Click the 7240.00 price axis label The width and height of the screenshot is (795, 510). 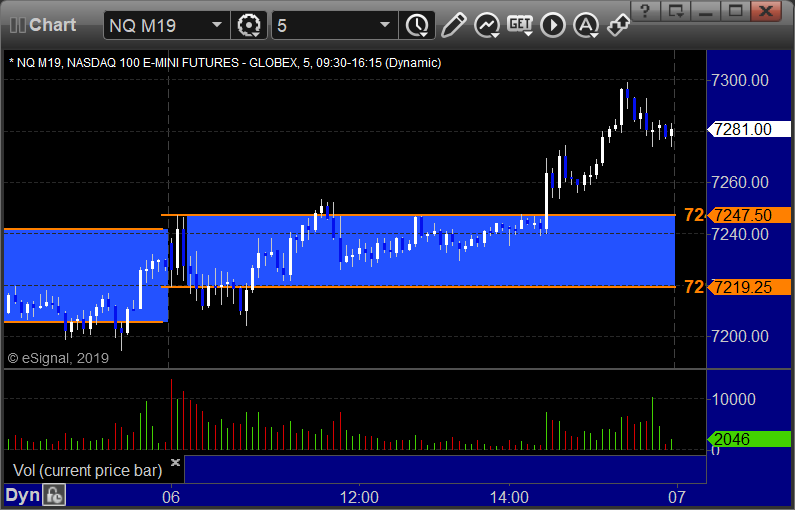(740, 234)
